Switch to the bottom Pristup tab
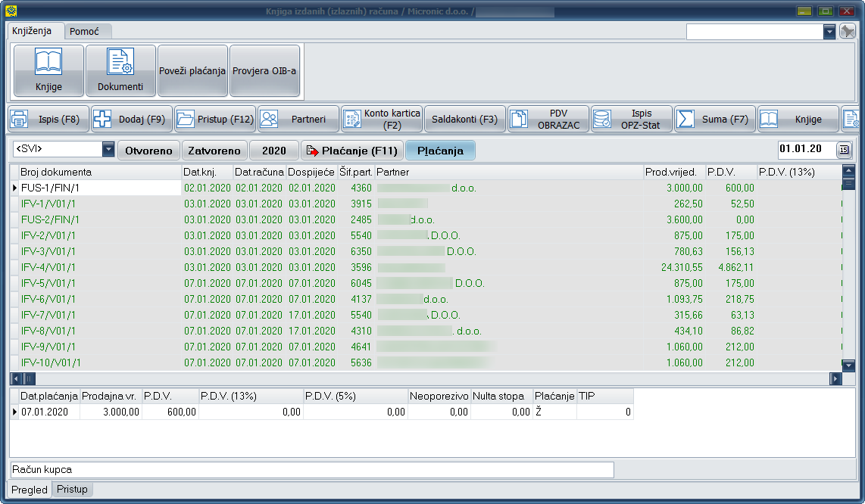865x504 pixels. pos(72,490)
